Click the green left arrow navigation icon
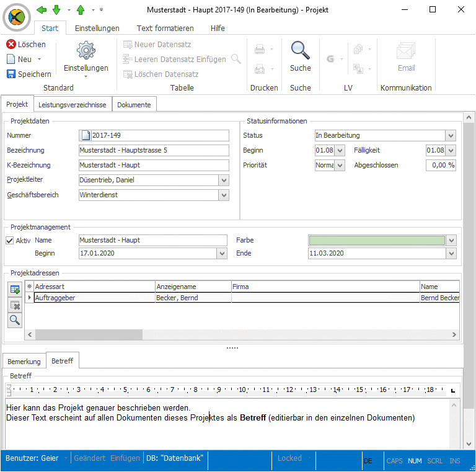 pyautogui.click(x=42, y=10)
